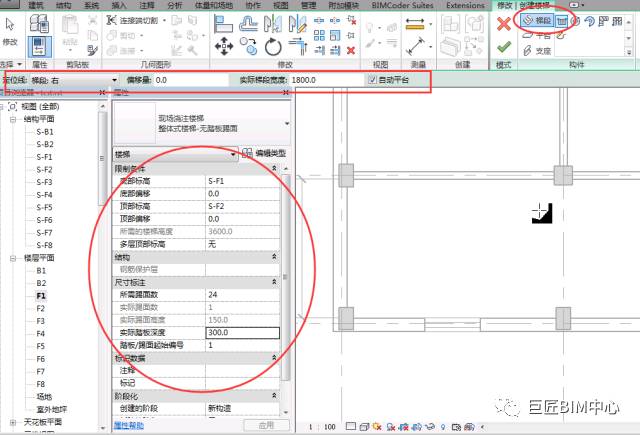The image size is (640, 435).
Task: Click Desired Number of Risers value 24
Action: [x=242, y=295]
